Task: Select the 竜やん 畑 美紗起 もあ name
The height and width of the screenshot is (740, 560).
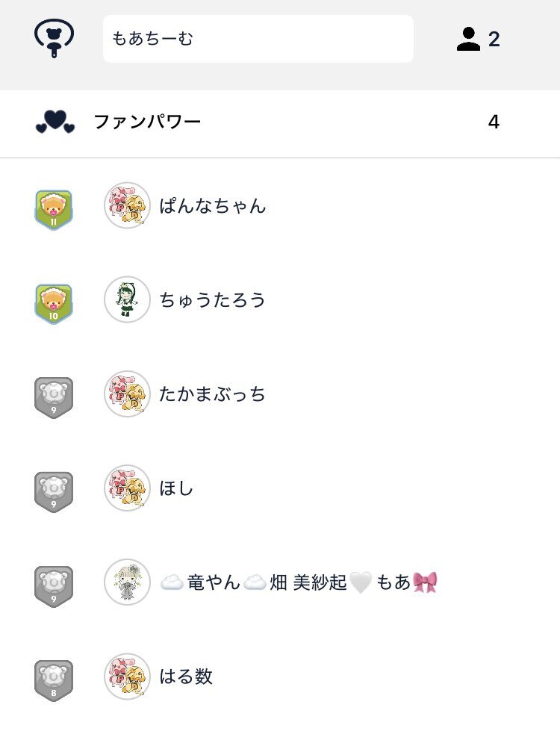Action: pyautogui.click(x=299, y=582)
